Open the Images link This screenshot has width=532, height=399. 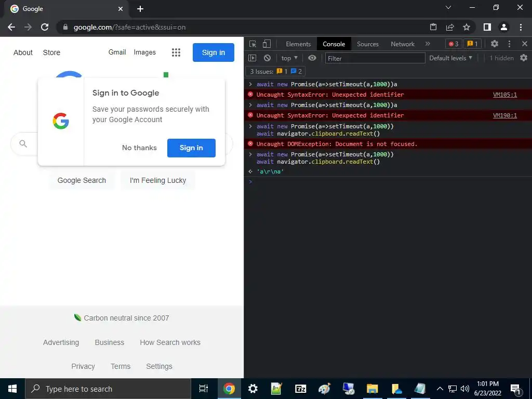pyautogui.click(x=144, y=52)
